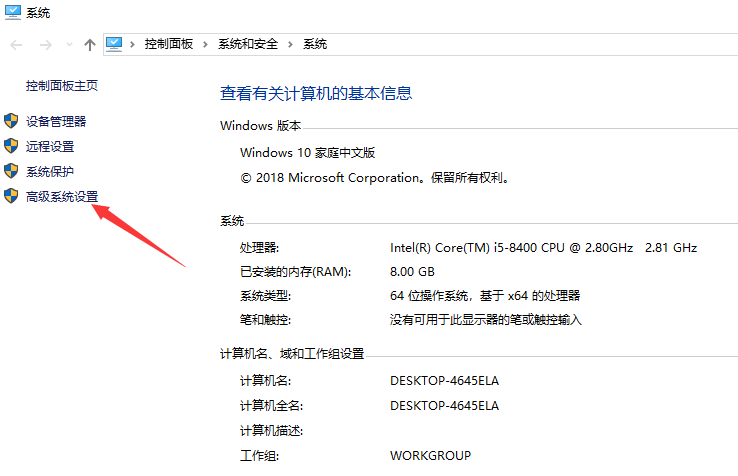Open 控制面板 breadcrumb

pyautogui.click(x=168, y=44)
